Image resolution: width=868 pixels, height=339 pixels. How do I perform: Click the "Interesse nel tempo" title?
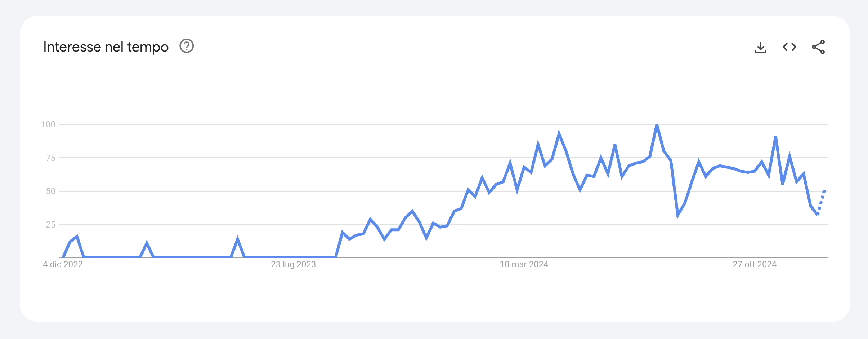[106, 47]
